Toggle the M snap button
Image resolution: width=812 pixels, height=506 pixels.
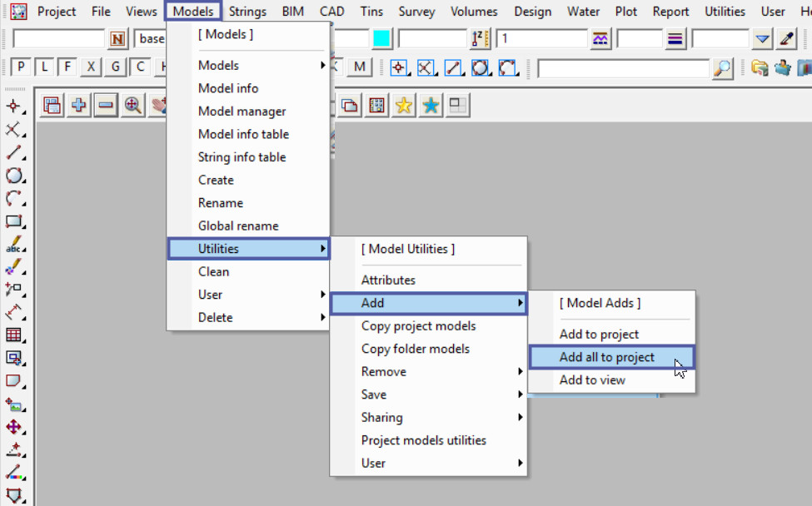(360, 67)
